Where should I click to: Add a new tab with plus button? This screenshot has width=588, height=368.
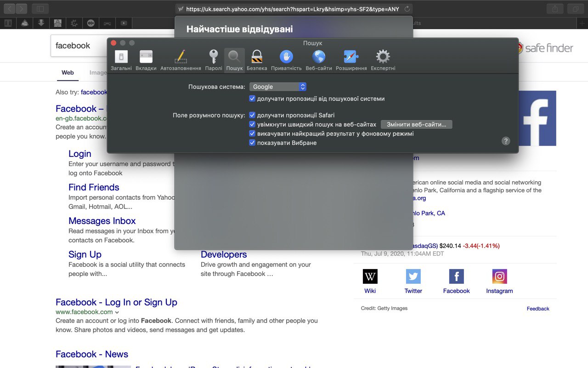[582, 23]
